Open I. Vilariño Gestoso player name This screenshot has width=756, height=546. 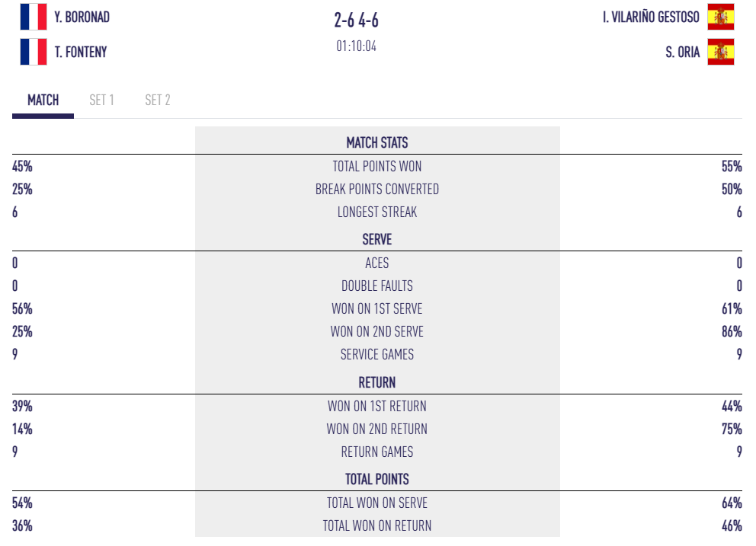pyautogui.click(x=651, y=17)
